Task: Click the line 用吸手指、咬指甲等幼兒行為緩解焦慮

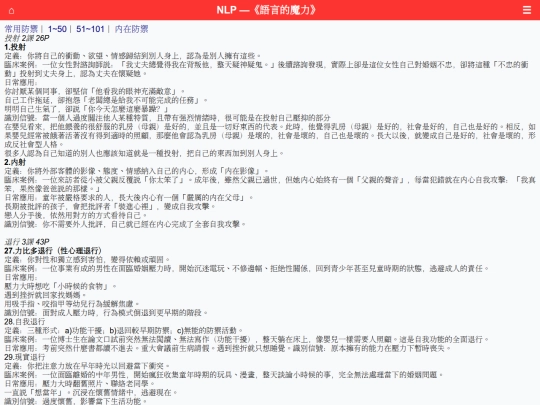Action: pyautogui.click(x=72, y=304)
